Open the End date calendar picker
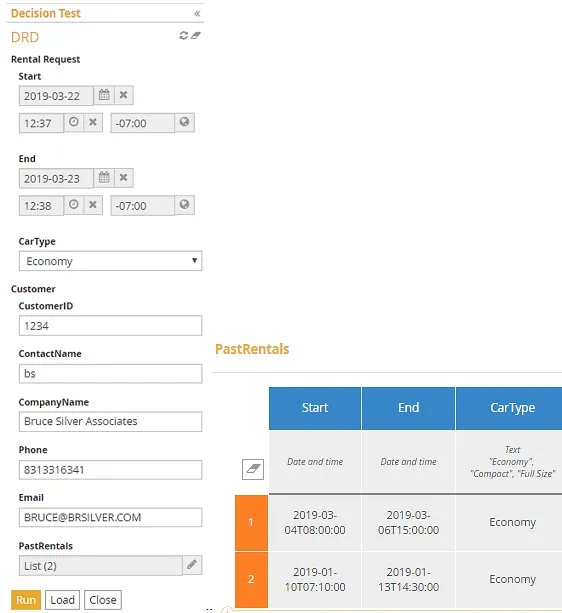The height and width of the screenshot is (613, 562). pyautogui.click(x=104, y=178)
